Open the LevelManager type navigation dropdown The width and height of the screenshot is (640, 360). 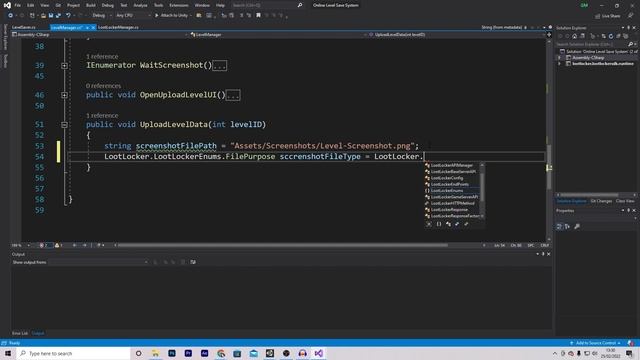pyautogui.click(x=280, y=35)
